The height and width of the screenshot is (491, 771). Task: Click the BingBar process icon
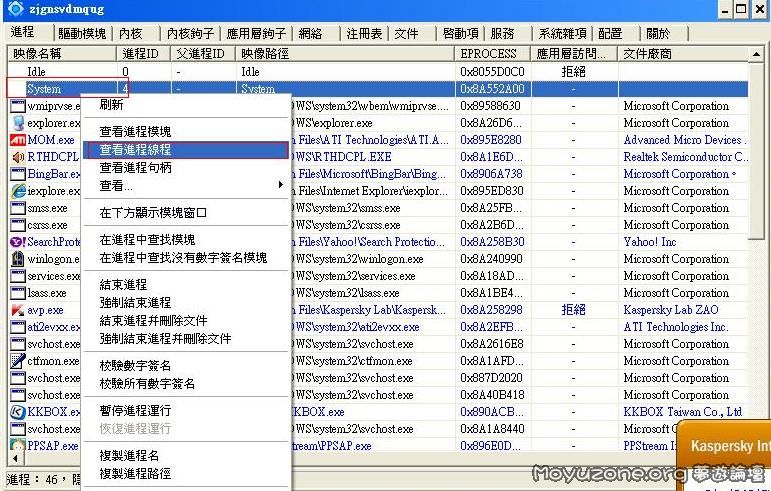(x=18, y=174)
